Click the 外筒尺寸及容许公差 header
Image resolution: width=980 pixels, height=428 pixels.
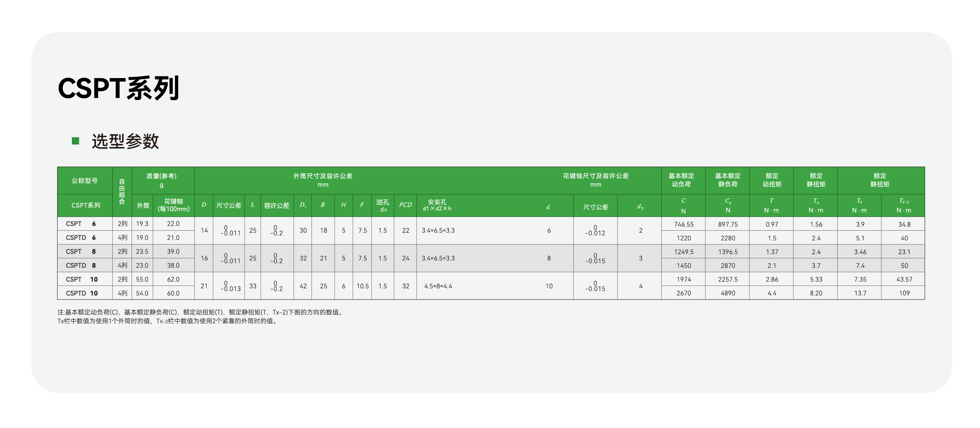323,180
